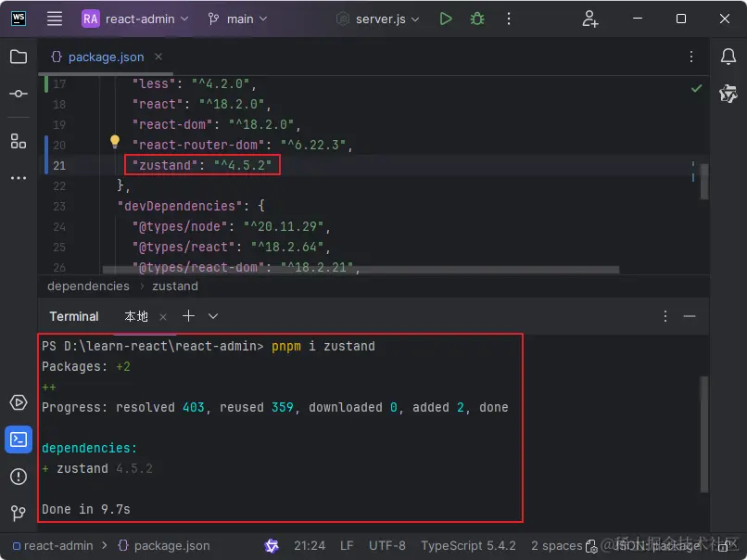Viewport: 747px width, 560px height.
Task: Click the WebStorm logo icon
Action: (19, 19)
